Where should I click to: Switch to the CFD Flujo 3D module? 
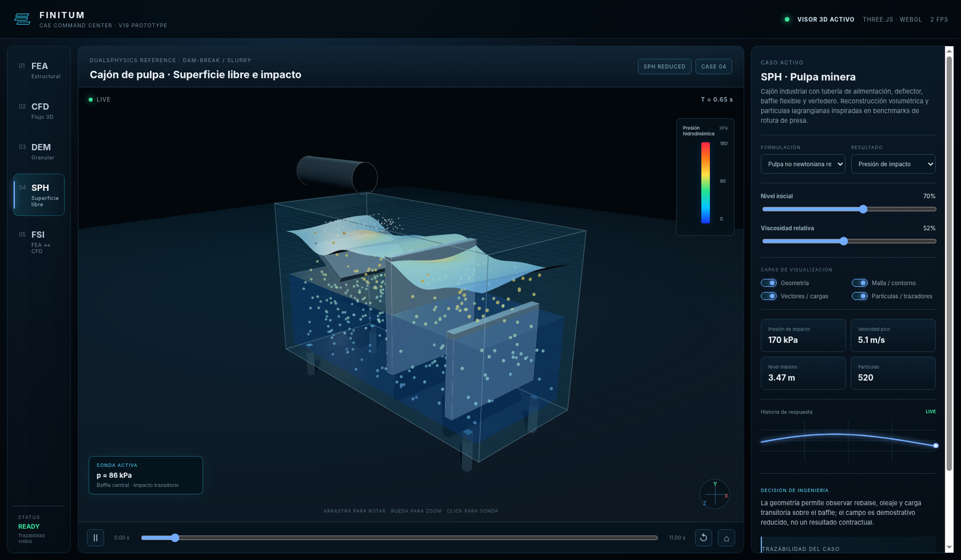click(39, 111)
